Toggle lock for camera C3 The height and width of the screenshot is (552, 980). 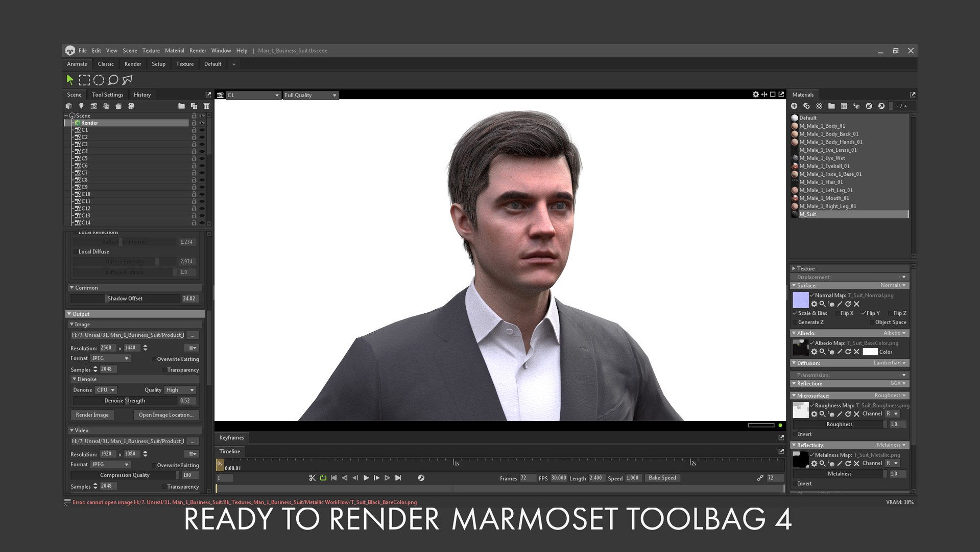click(x=194, y=144)
